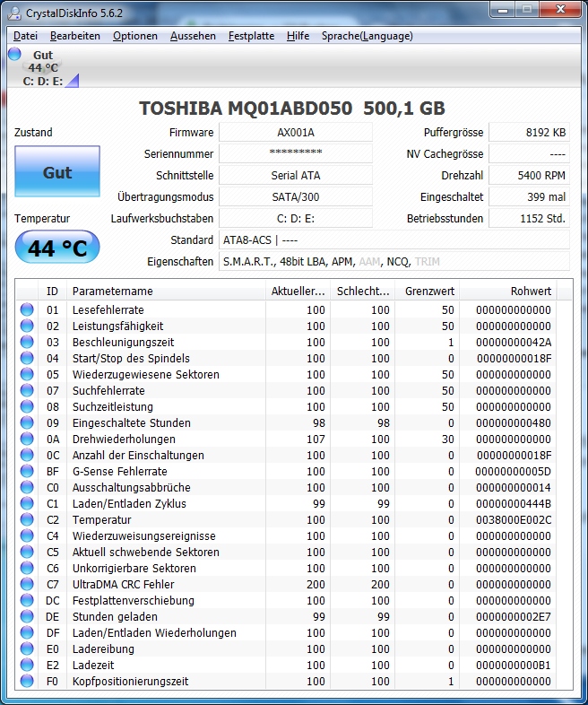Open the Bearbeiten menu
This screenshot has width=588, height=705.
tap(75, 36)
